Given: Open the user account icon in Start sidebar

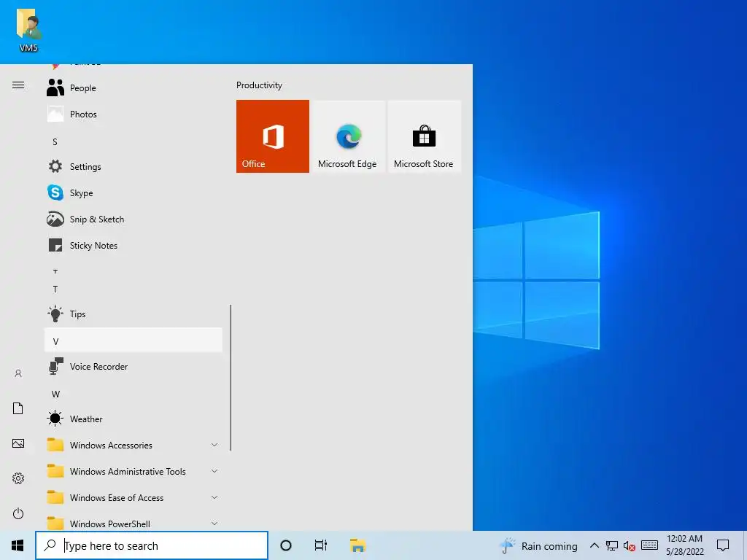Looking at the screenshot, I should click(18, 373).
